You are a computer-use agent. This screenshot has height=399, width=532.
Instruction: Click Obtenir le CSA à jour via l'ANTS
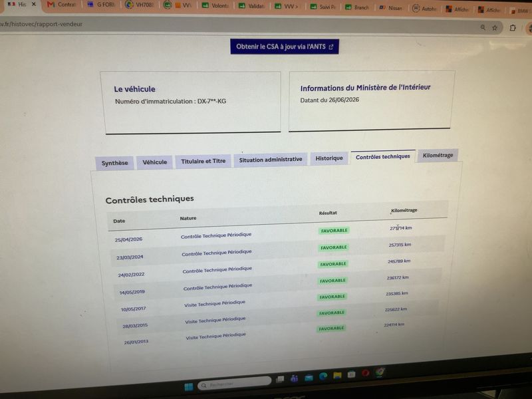coord(285,47)
